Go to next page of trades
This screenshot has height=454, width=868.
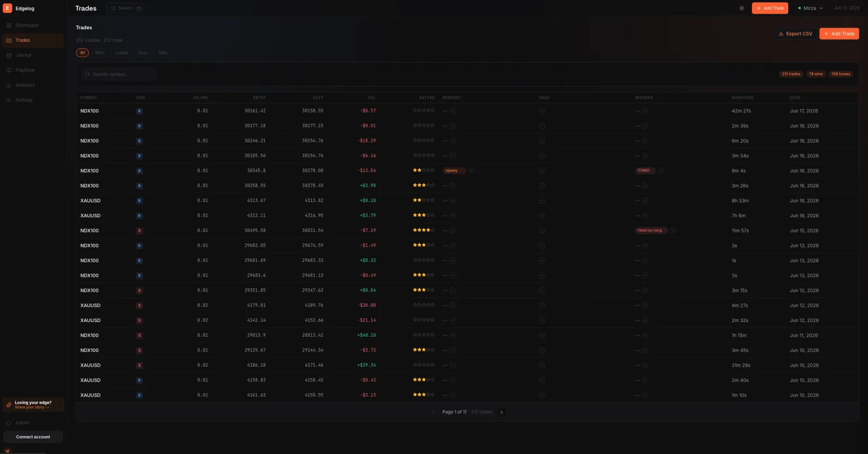502,412
